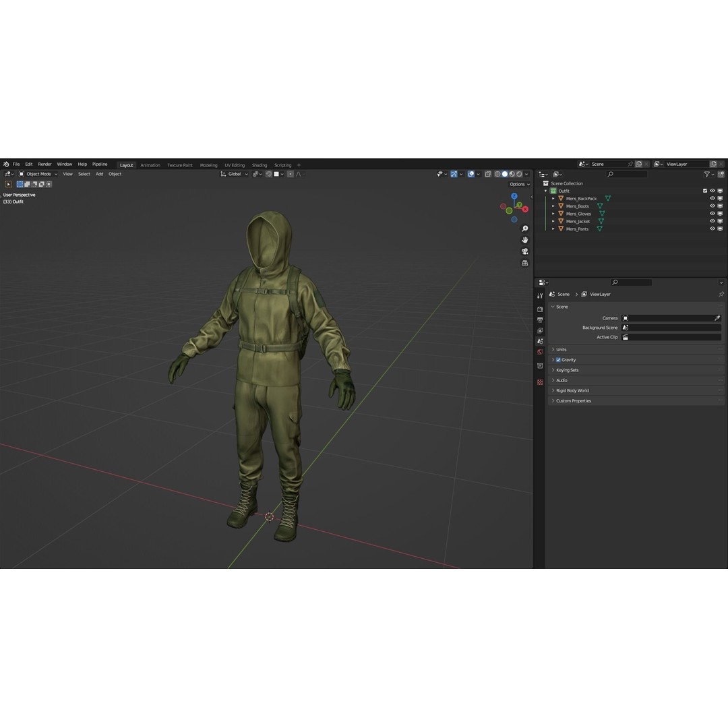Click the Blender logo icon in menu bar
This screenshot has width=728, height=728.
[x=6, y=164]
